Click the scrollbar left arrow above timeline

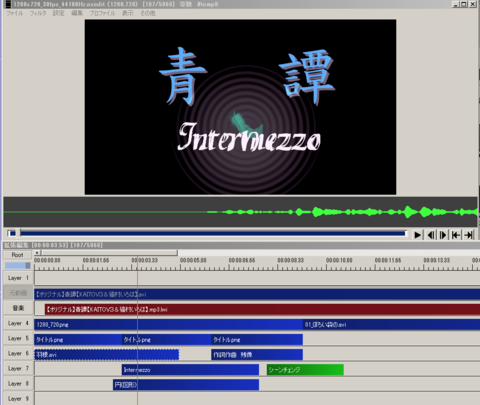(37, 253)
